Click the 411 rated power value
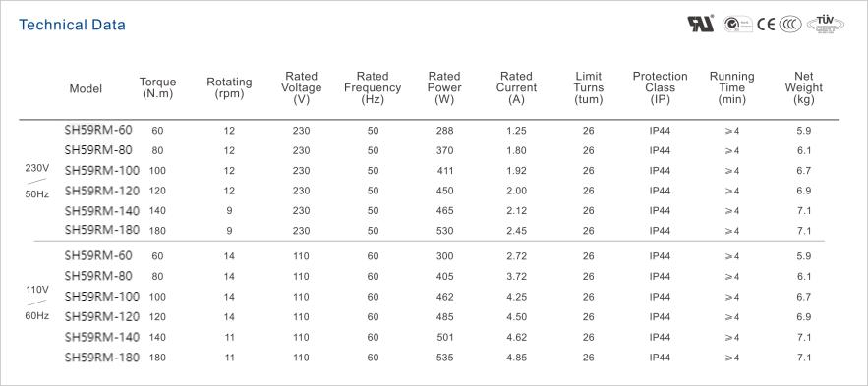Image resolution: width=868 pixels, height=386 pixels. pyautogui.click(x=444, y=171)
